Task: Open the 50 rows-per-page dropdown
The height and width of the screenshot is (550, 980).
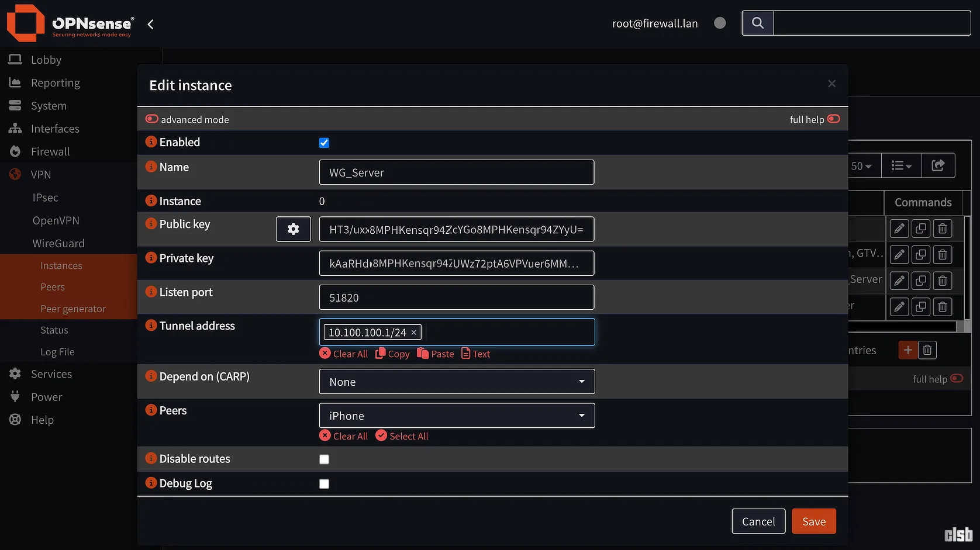Action: [861, 166]
